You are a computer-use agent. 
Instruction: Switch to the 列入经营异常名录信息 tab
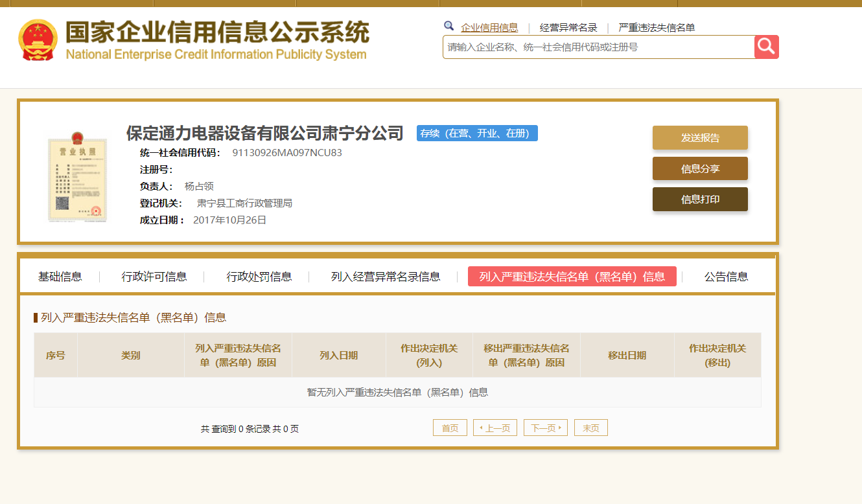[x=386, y=277]
